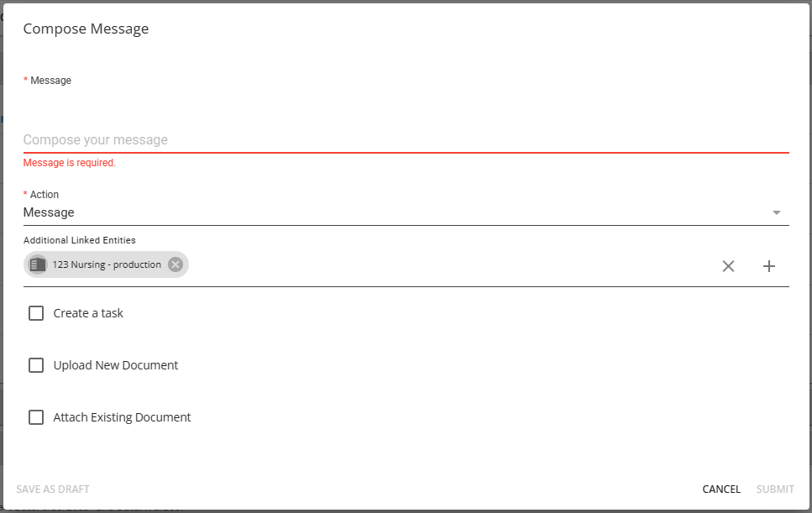Click the 123 Nursing - production chip text
Image resolution: width=812 pixels, height=513 pixels.
[107, 264]
